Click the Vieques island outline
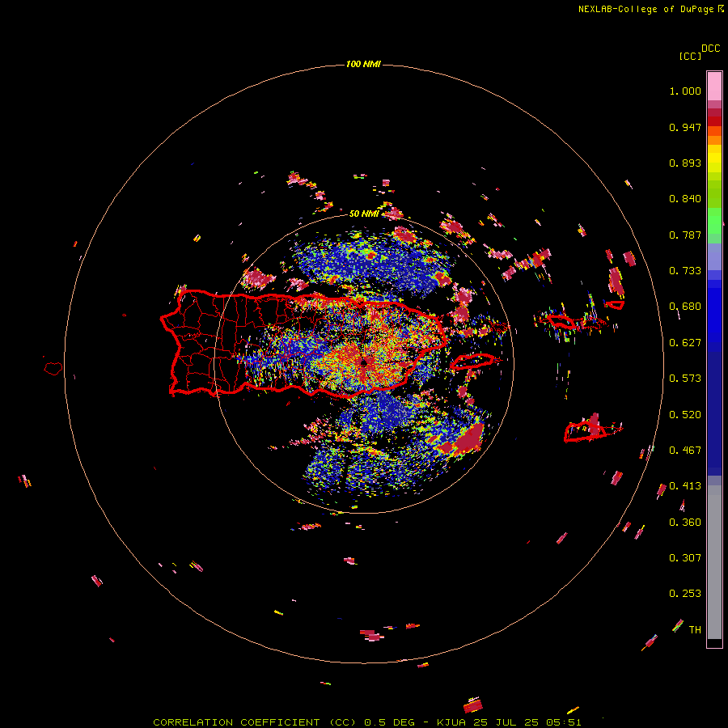Viewport: 728px width, 728px height. (473, 361)
